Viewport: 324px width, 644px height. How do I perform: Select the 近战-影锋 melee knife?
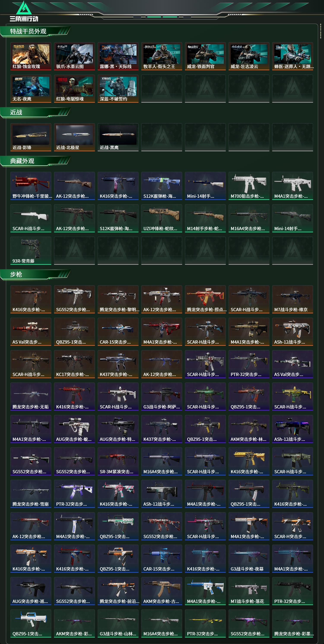31,137
